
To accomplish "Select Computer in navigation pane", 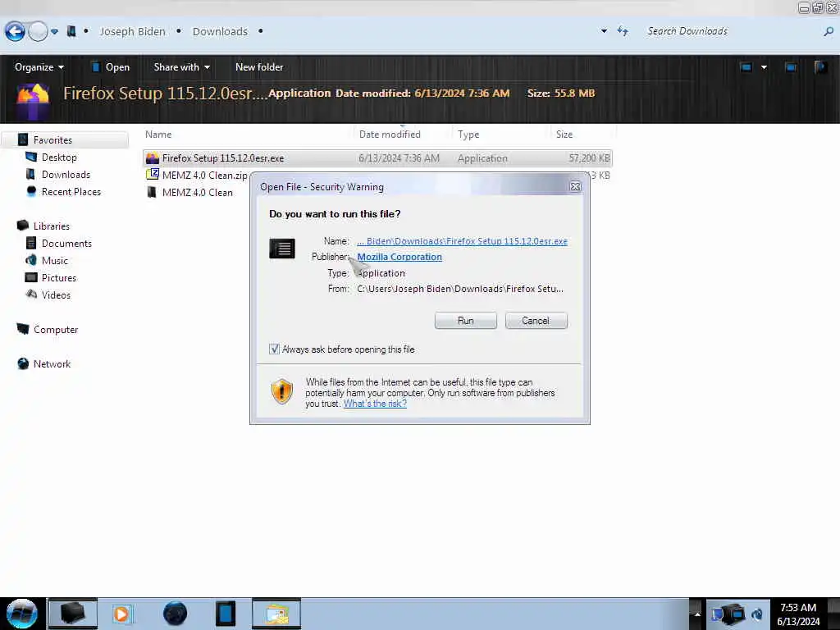I will pyautogui.click(x=56, y=330).
